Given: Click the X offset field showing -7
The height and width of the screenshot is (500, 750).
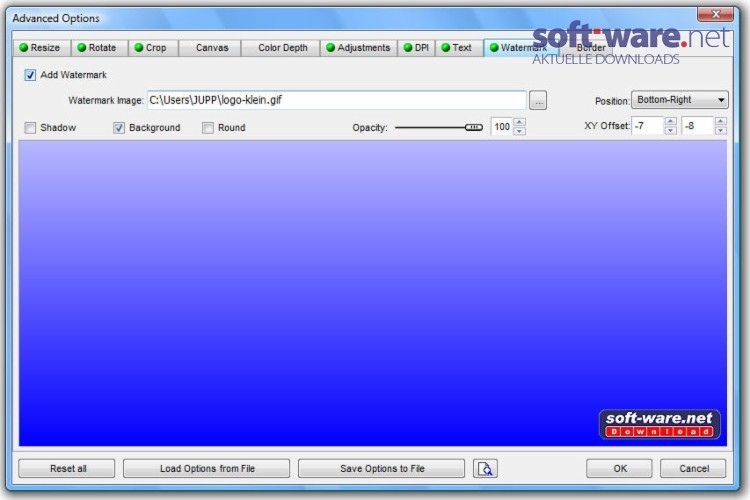Looking at the screenshot, I should coord(648,126).
